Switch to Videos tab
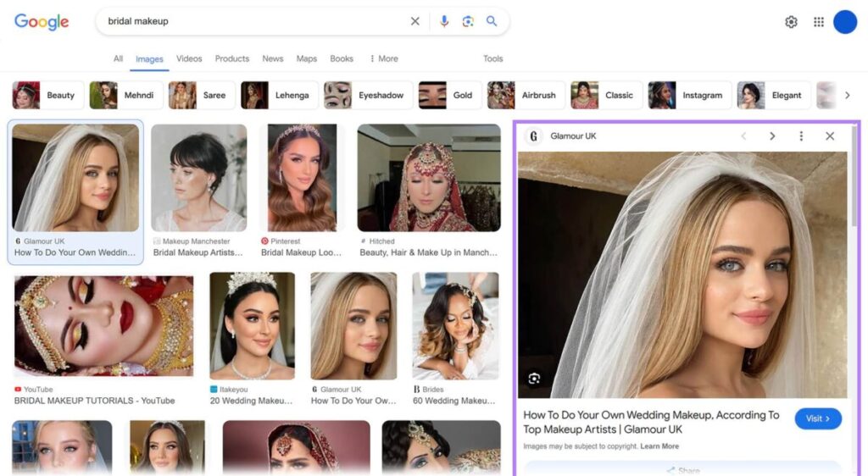This screenshot has width=868, height=476. [x=189, y=58]
